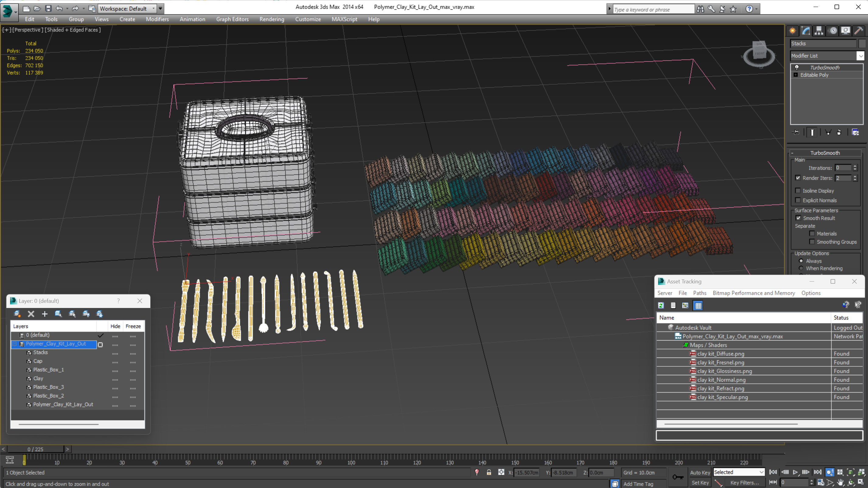Open the Paths menu in Asset Tracking

(699, 293)
